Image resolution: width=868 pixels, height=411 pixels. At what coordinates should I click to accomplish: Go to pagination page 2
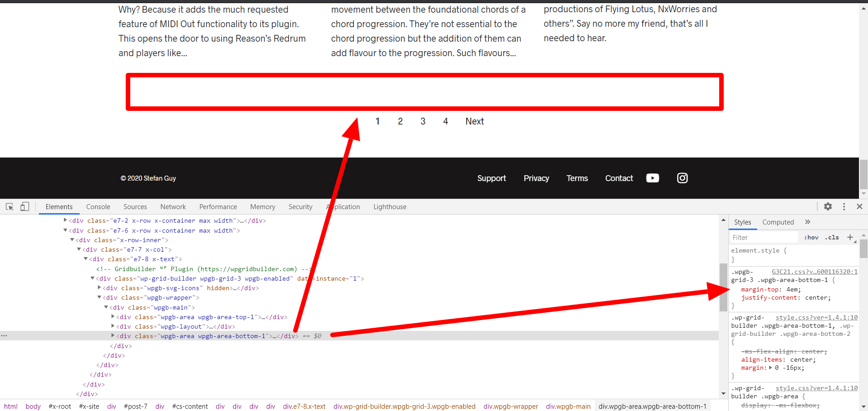point(400,121)
